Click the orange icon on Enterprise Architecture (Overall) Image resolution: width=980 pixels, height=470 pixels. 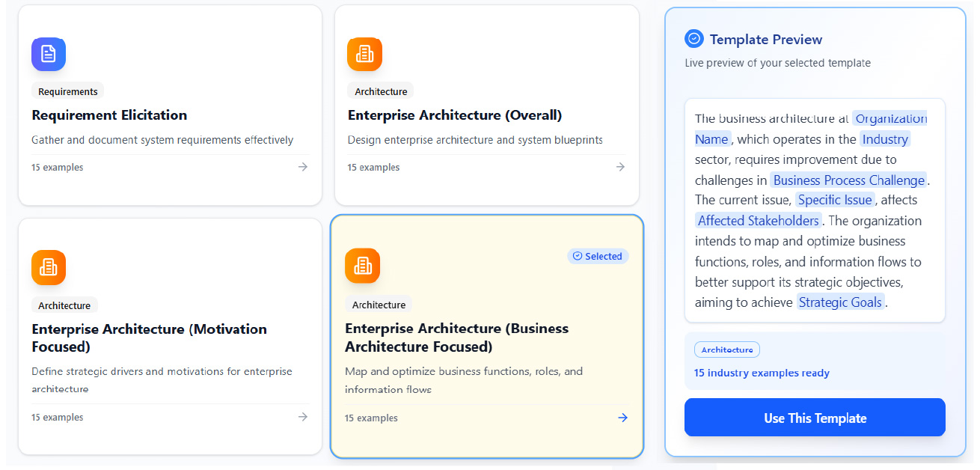click(x=364, y=54)
